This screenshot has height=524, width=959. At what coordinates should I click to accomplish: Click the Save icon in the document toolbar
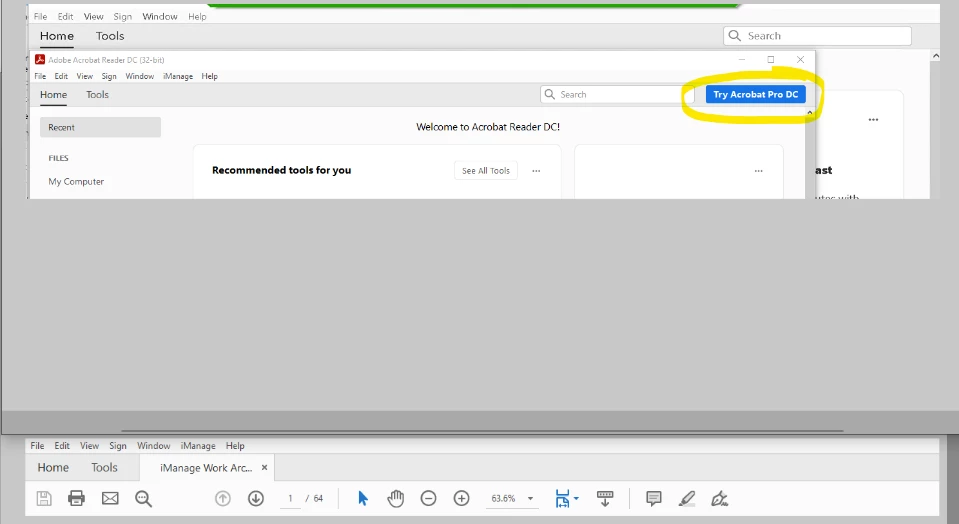44,498
